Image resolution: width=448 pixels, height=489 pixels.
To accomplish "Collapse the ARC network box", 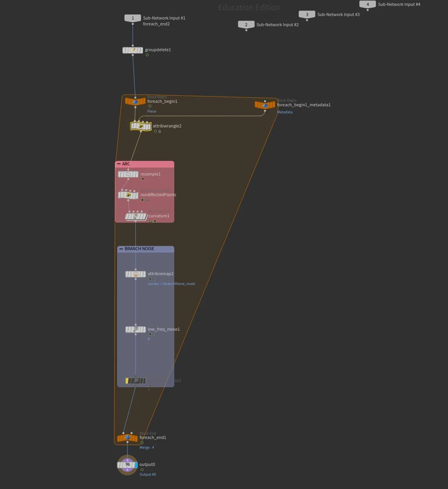I will tap(119, 164).
